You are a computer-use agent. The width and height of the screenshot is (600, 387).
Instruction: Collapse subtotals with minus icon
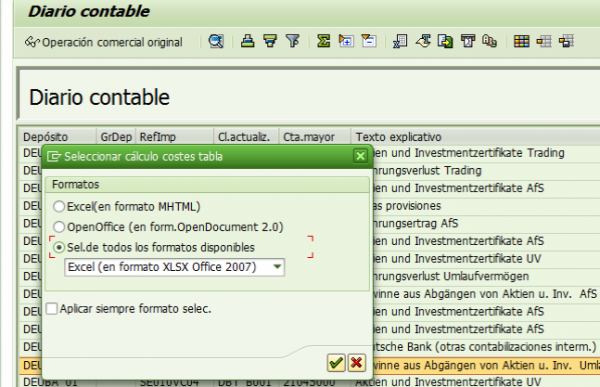click(369, 41)
